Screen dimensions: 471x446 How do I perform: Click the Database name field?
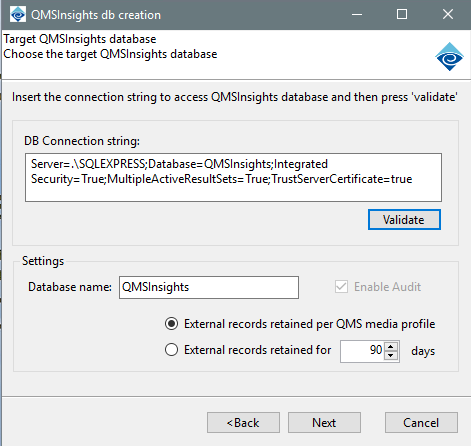tap(209, 287)
